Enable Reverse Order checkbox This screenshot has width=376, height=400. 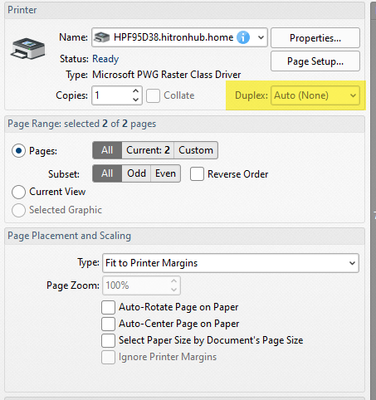coord(197,174)
